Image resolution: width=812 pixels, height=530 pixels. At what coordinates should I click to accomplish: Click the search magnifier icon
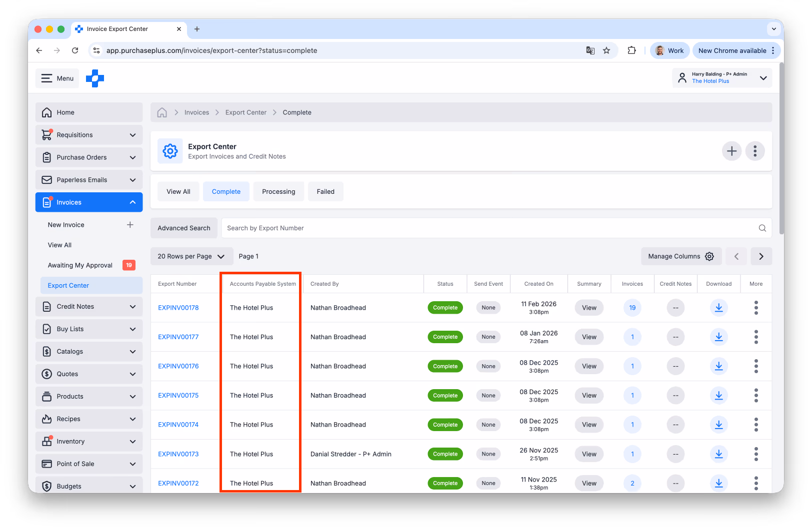click(x=762, y=228)
